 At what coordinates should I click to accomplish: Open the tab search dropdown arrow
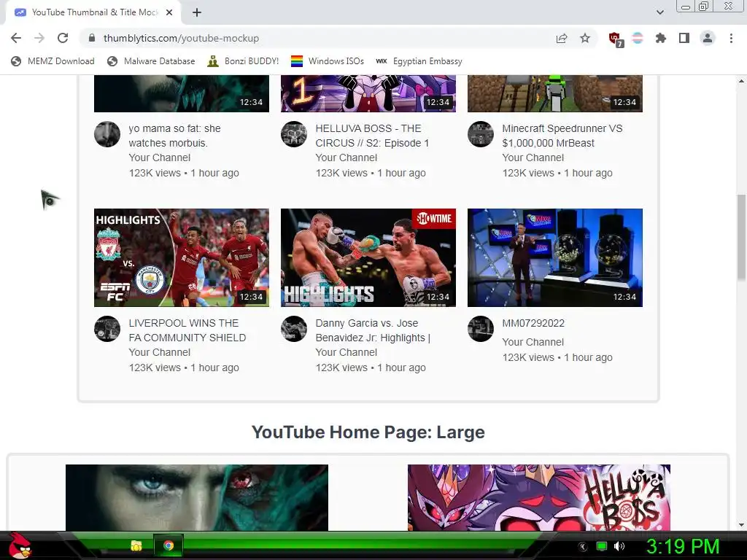click(x=659, y=12)
